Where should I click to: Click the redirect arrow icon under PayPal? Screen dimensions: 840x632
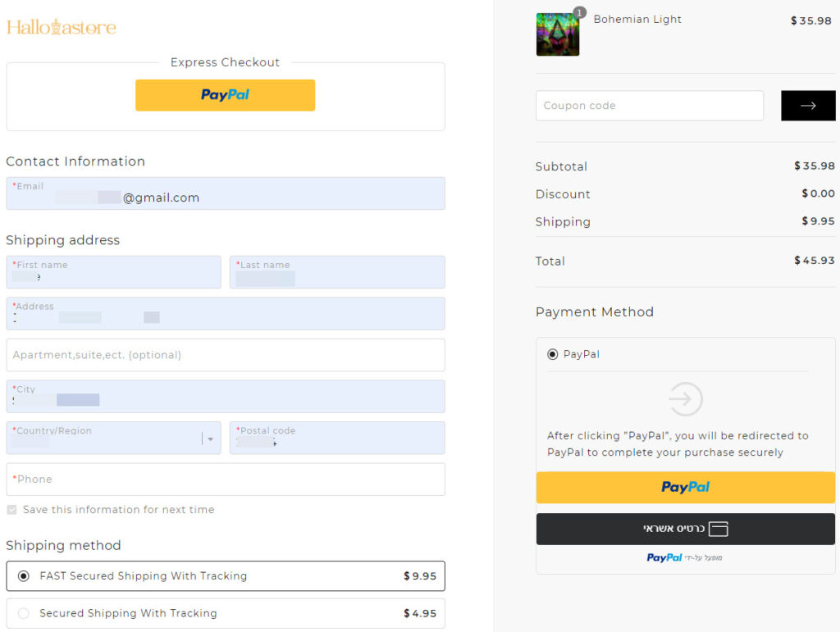(x=685, y=398)
